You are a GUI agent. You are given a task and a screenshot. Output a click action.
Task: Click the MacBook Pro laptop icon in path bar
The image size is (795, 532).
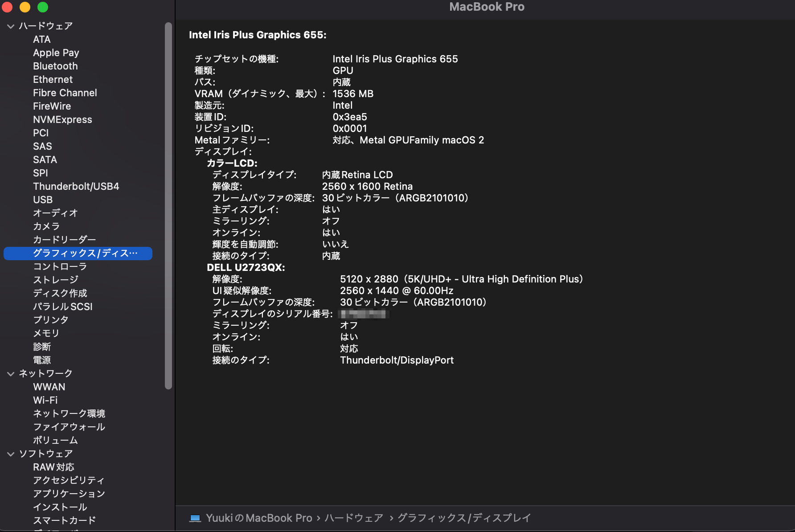[x=195, y=518]
